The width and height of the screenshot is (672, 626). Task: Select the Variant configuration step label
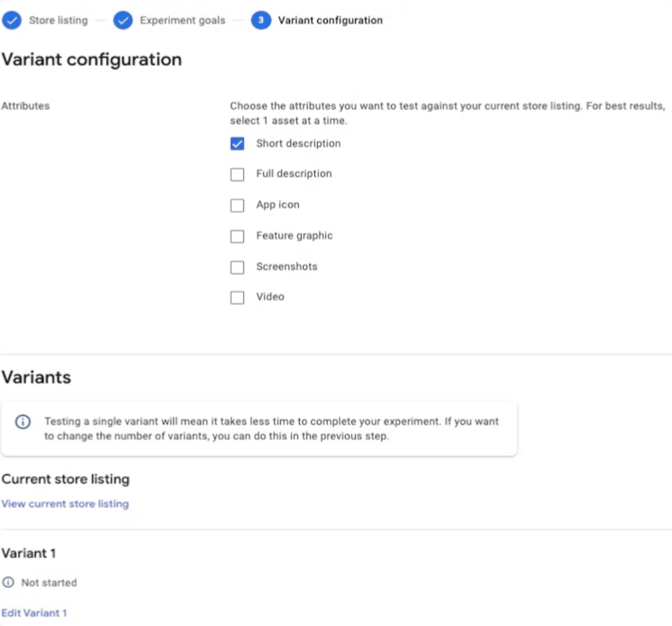coord(330,20)
